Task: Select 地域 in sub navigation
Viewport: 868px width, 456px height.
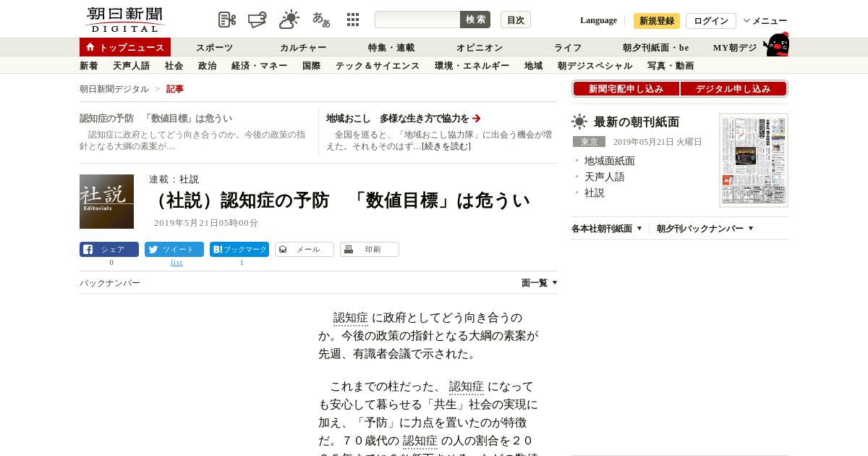Action: pyautogui.click(x=534, y=66)
